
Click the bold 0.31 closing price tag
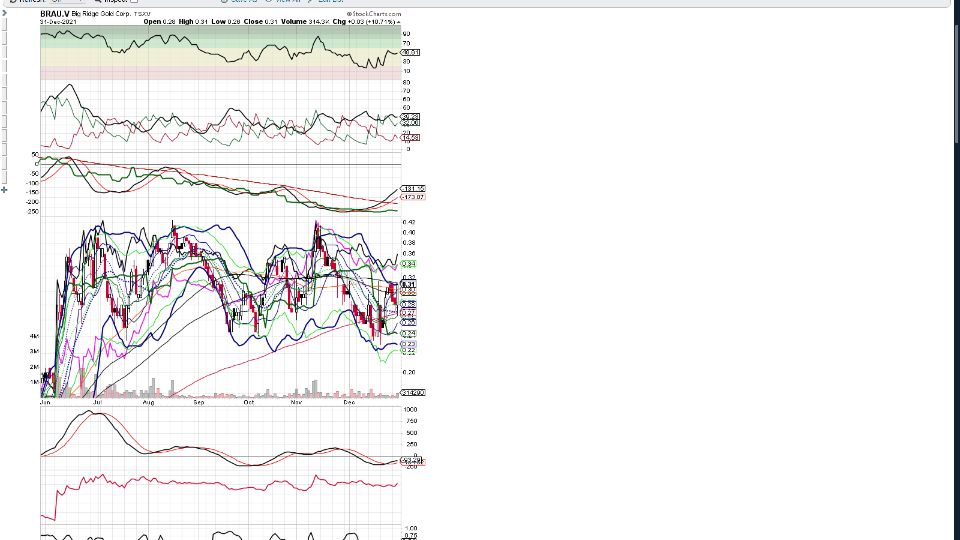[x=408, y=285]
